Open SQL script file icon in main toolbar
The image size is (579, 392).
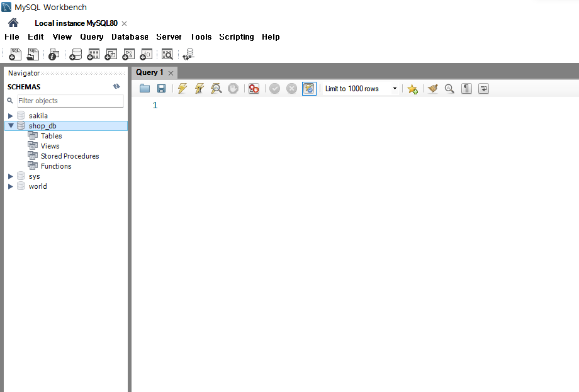click(x=33, y=54)
